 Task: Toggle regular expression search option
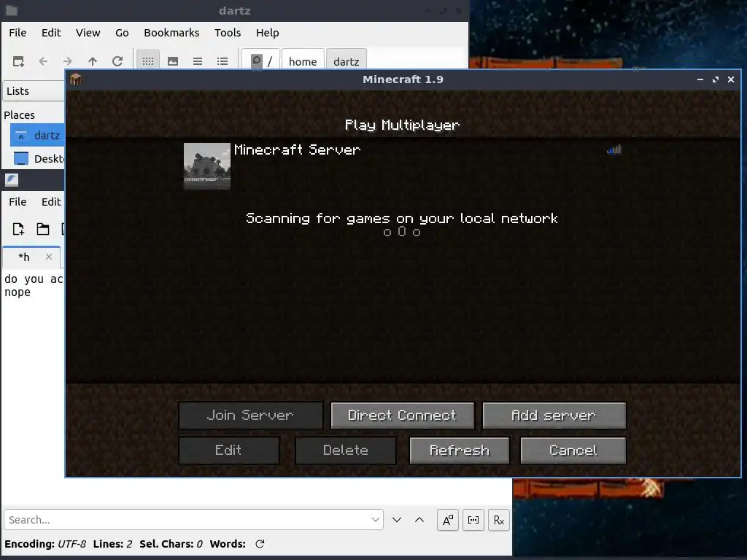click(499, 520)
